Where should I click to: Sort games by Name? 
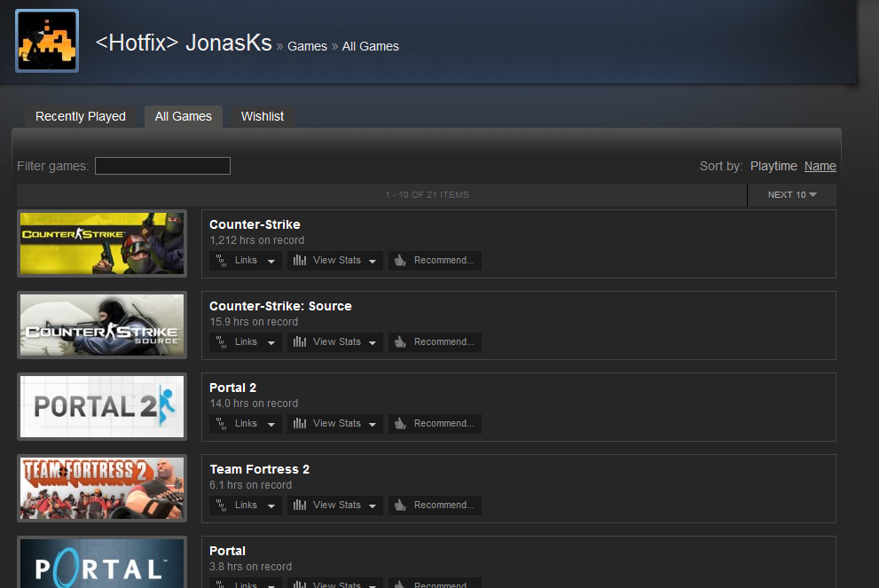(x=820, y=166)
